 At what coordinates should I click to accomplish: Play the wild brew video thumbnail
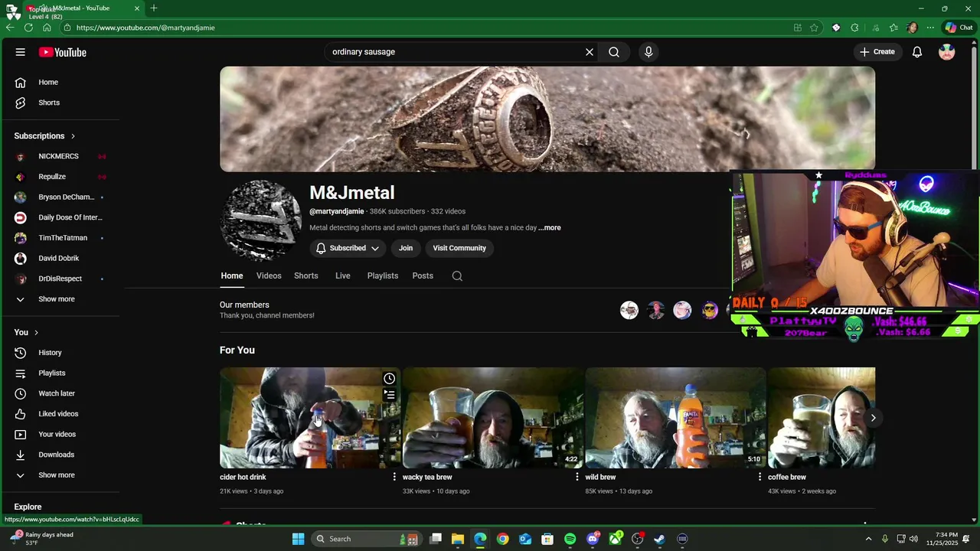675,418
